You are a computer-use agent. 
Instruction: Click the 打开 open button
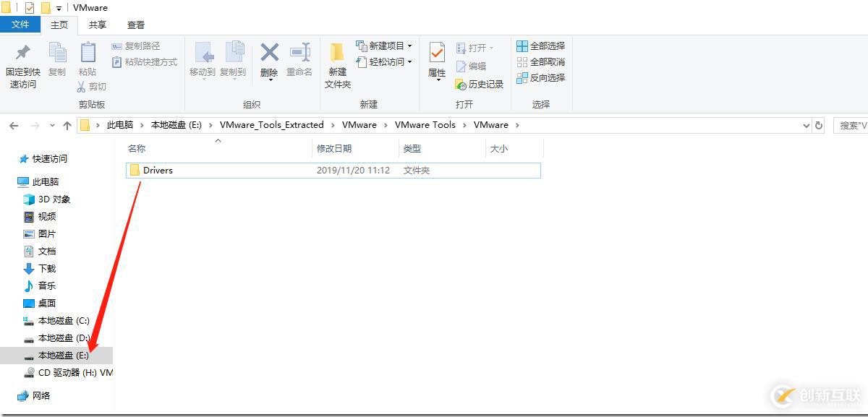(475, 48)
